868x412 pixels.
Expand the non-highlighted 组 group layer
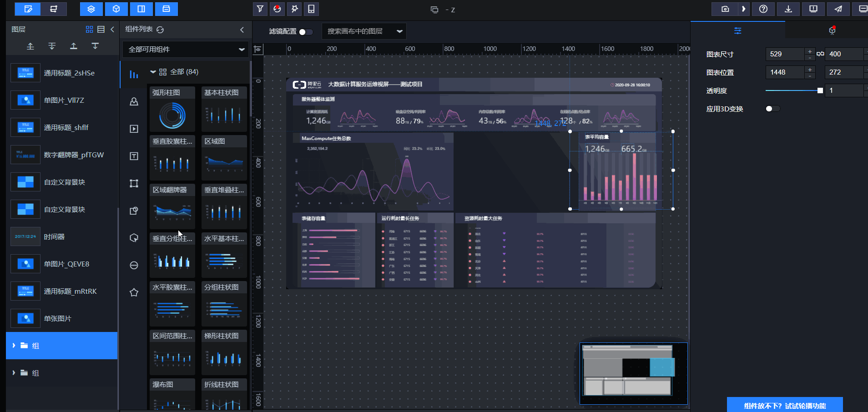pos(14,373)
